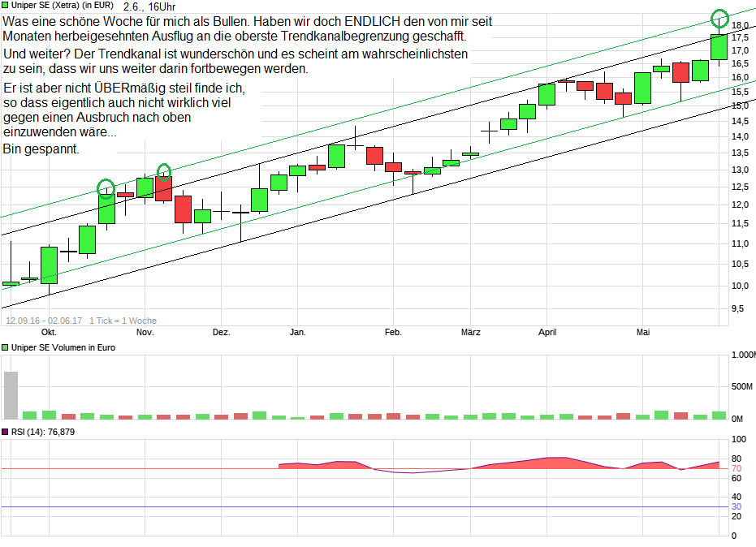Click the large grey first volume bar

(11, 395)
